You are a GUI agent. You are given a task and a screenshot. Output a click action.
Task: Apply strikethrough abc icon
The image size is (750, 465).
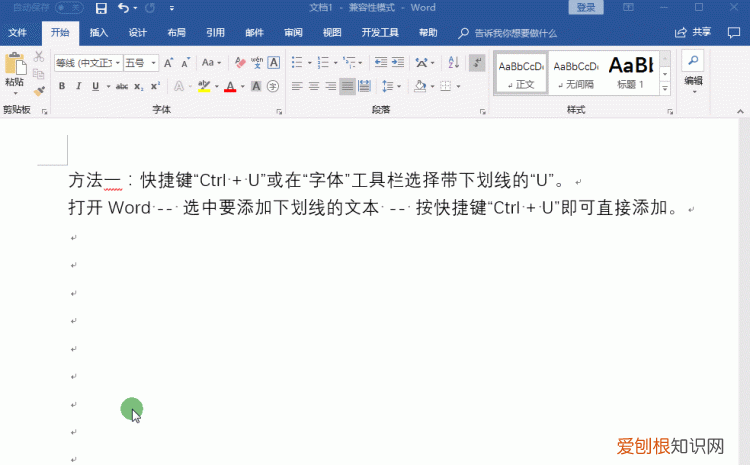(122, 86)
